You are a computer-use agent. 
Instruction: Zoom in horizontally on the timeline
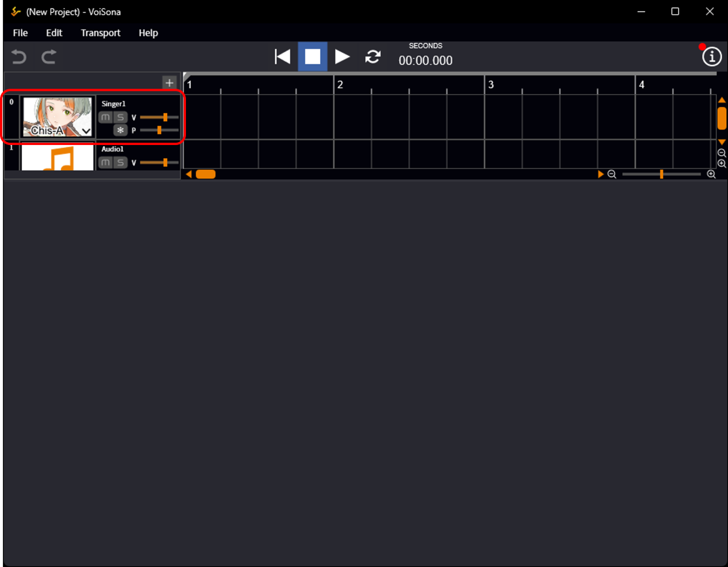pos(711,174)
